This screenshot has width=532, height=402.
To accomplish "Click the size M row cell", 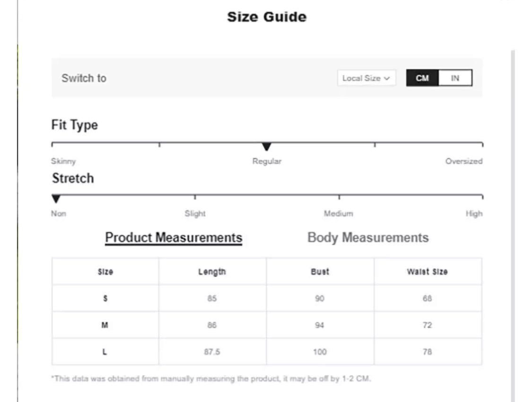I will (105, 325).
